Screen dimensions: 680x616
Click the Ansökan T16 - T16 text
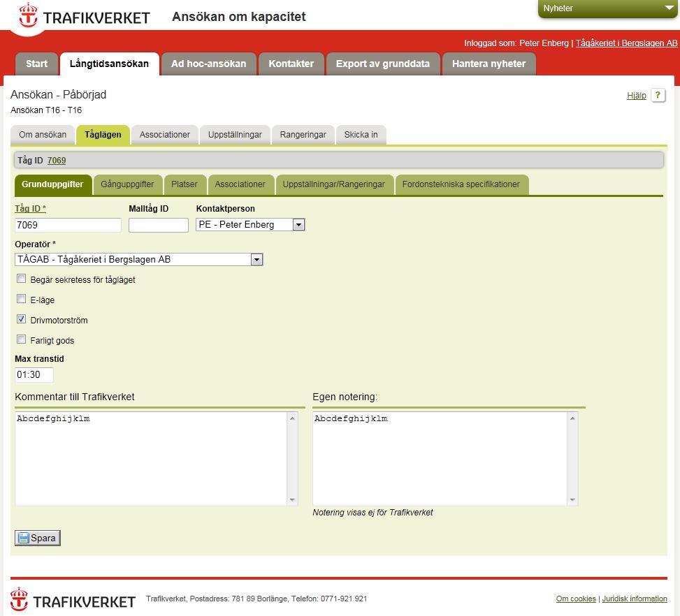[x=46, y=110]
